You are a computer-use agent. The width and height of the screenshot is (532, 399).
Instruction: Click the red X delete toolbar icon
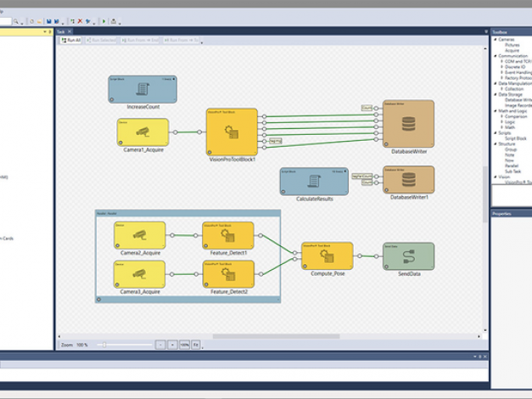(x=80, y=21)
